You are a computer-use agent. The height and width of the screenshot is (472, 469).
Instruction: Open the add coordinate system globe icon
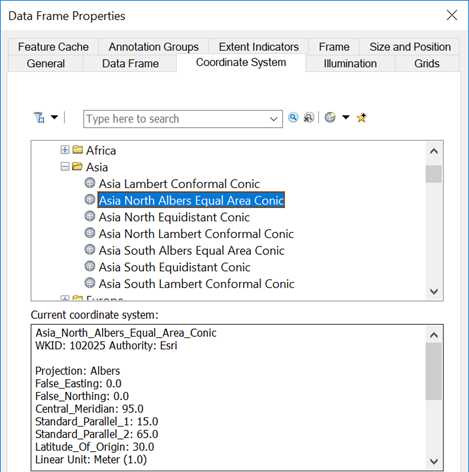coord(330,117)
